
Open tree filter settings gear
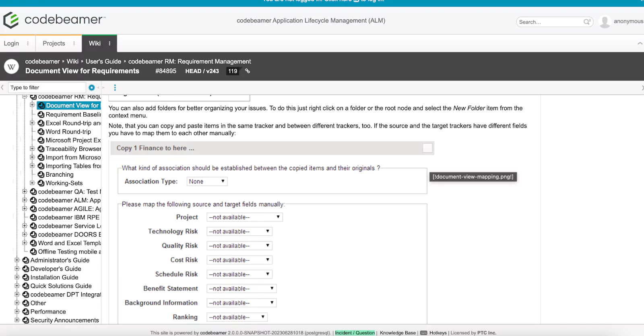[x=91, y=87]
